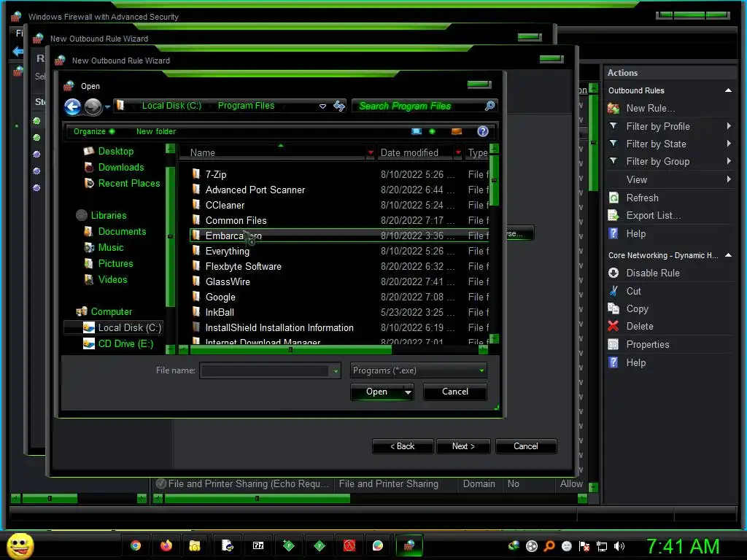Viewport: 747px width, 560px height.
Task: Sort by the Date modified column
Action: (409, 152)
